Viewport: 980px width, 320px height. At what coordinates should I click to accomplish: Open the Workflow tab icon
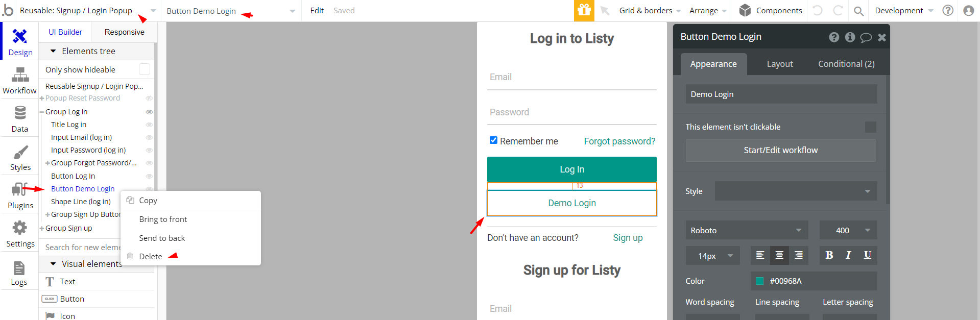[20, 77]
